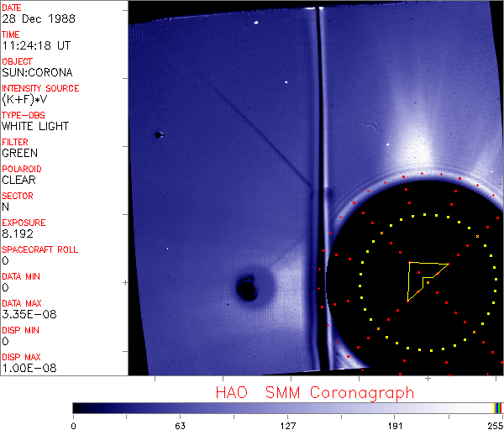The width and height of the screenshot is (504, 430).
Task: Click the 63 tick label on colorbar
Action: 180,426
